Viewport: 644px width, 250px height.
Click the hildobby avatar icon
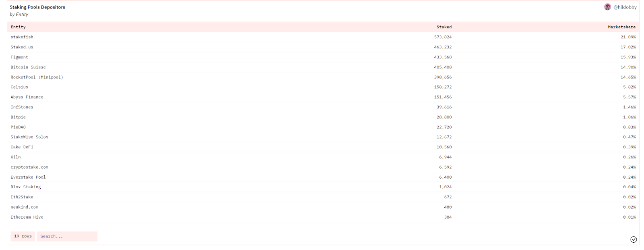(607, 7)
